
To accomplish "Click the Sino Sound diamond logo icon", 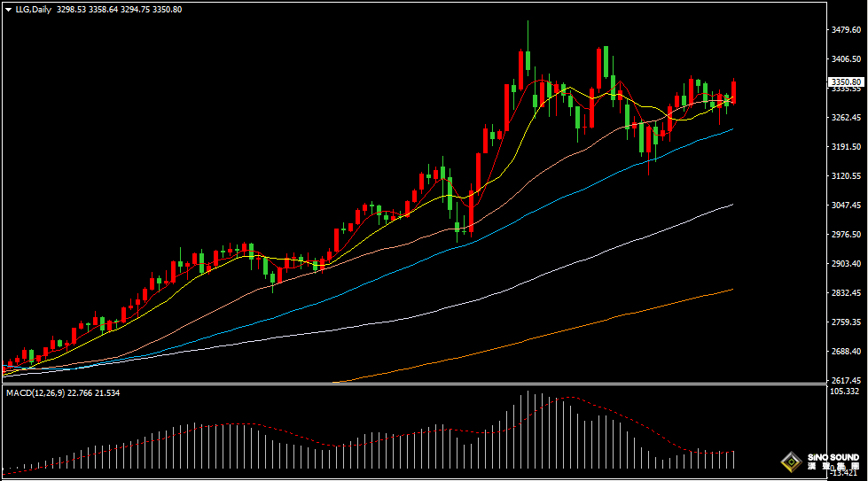I will pyautogui.click(x=788, y=462).
